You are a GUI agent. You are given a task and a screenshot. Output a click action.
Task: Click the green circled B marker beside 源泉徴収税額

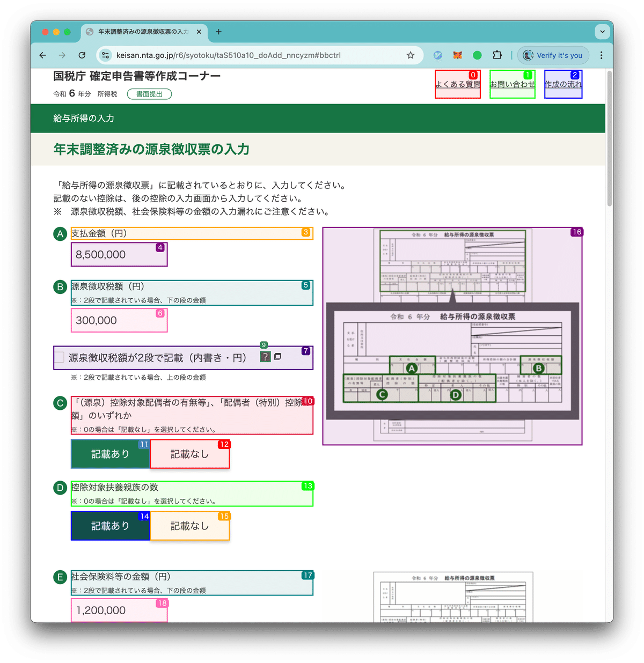(60, 287)
